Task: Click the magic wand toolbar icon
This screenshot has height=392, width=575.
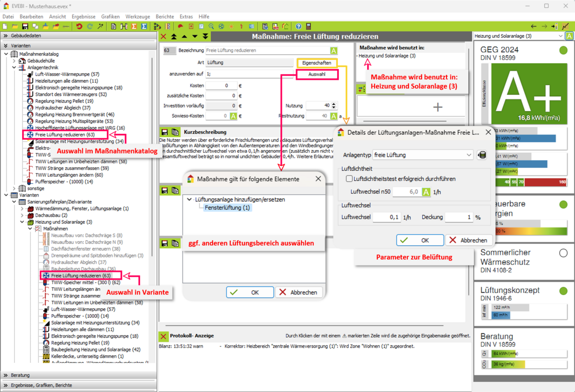Action: click(x=100, y=26)
